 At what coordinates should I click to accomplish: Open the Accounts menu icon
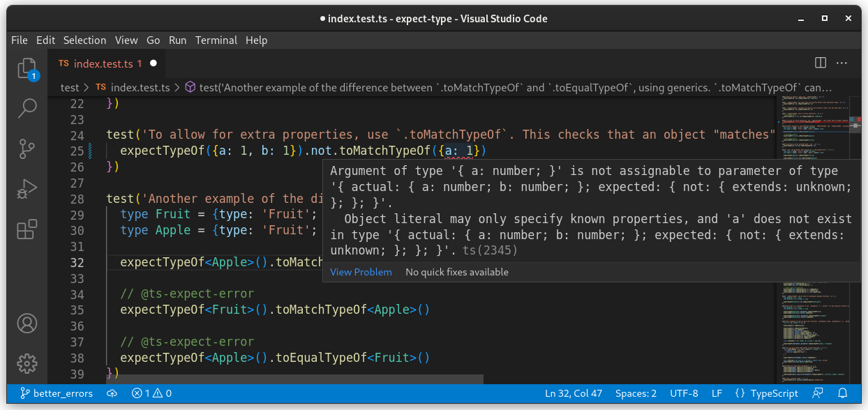pos(27,323)
